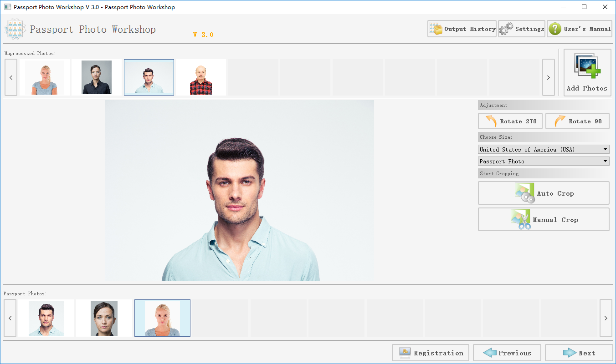Move passport photos strip left
Image resolution: width=616 pixels, height=364 pixels.
[x=10, y=318]
